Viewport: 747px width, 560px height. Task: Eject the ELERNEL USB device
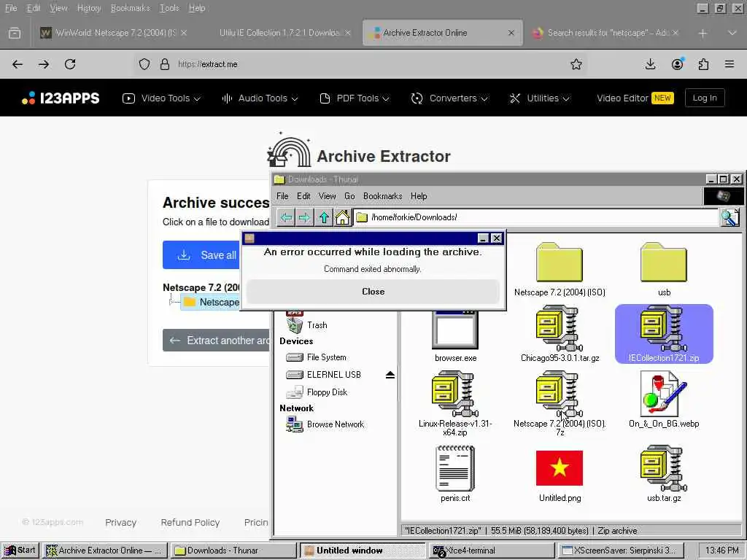click(390, 375)
